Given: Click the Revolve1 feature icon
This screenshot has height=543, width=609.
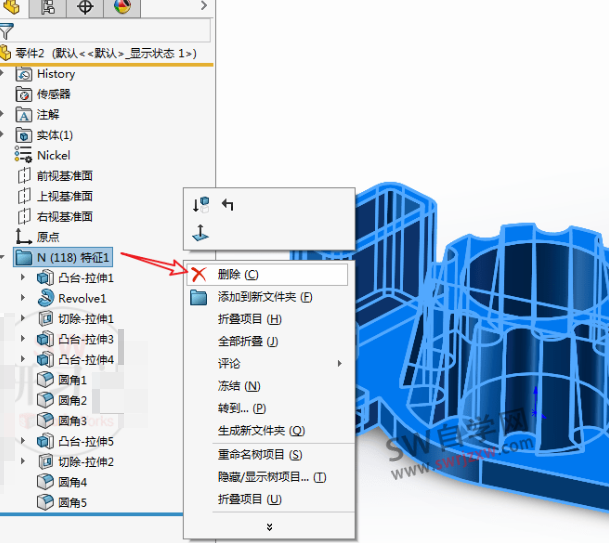Looking at the screenshot, I should [46, 298].
